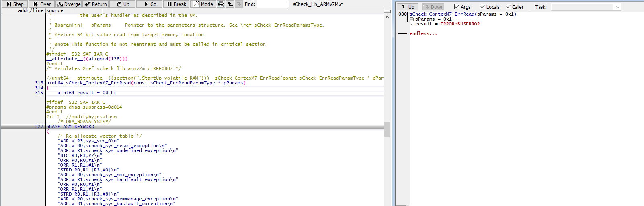
Task: Click into the Find input field
Action: (x=273, y=4)
